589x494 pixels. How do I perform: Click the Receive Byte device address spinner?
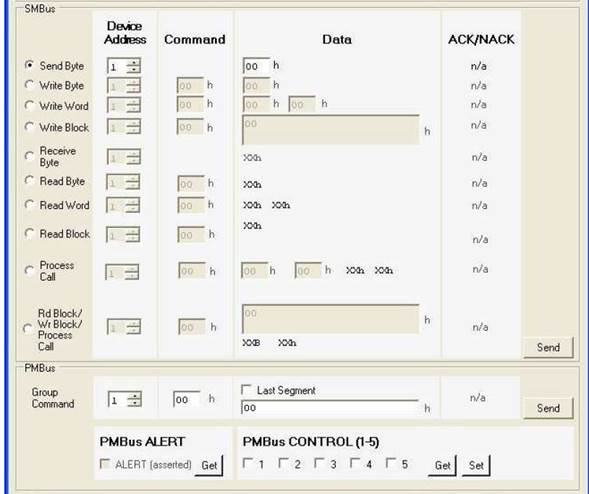(124, 157)
